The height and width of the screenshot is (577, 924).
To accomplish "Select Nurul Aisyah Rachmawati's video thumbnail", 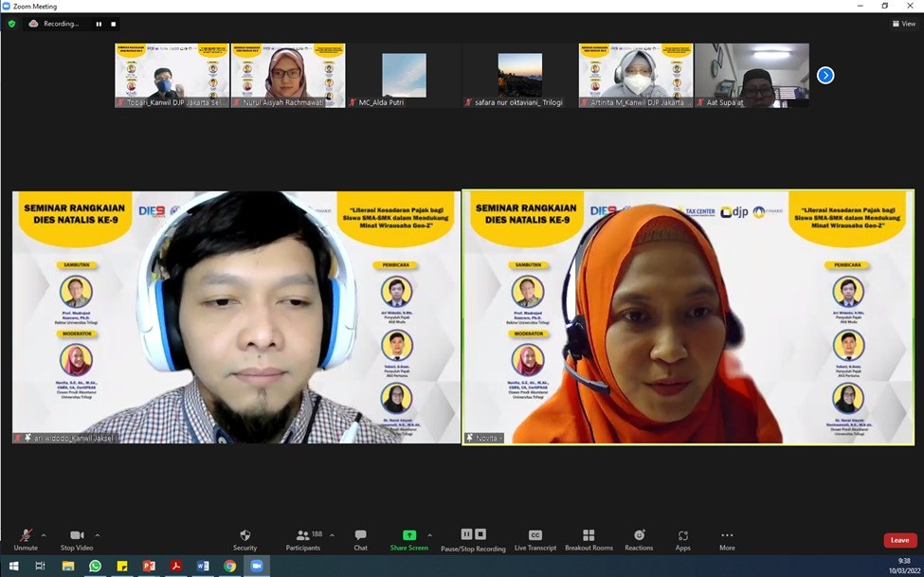I will (x=287, y=75).
